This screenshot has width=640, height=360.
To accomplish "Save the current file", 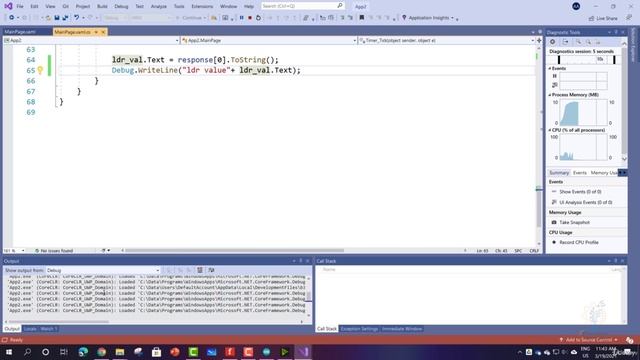I will (x=57, y=18).
